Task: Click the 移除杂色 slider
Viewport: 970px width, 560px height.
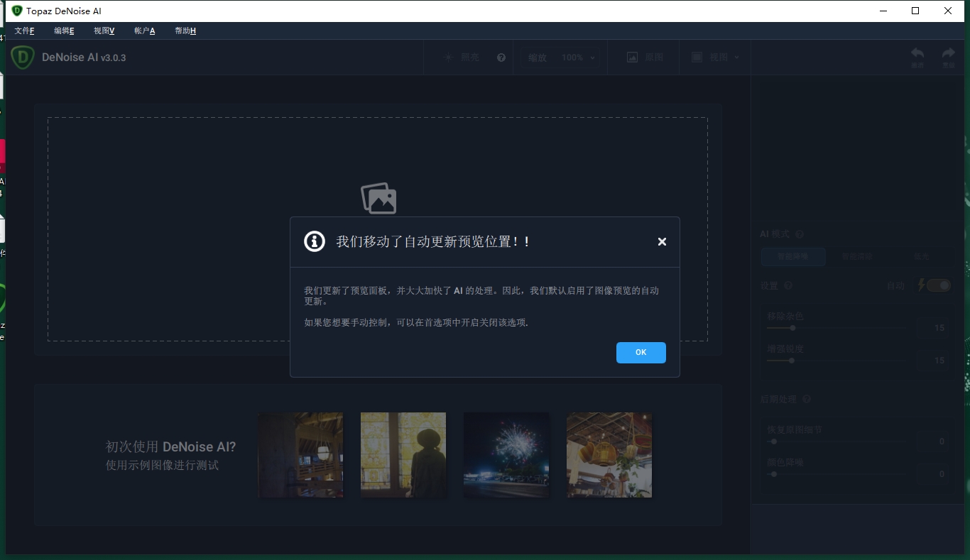Action: click(835, 328)
